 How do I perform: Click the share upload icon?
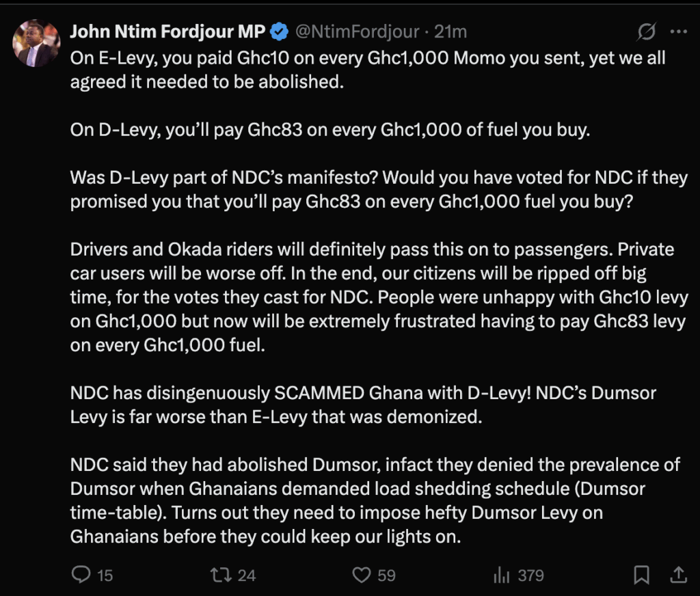coord(677,574)
